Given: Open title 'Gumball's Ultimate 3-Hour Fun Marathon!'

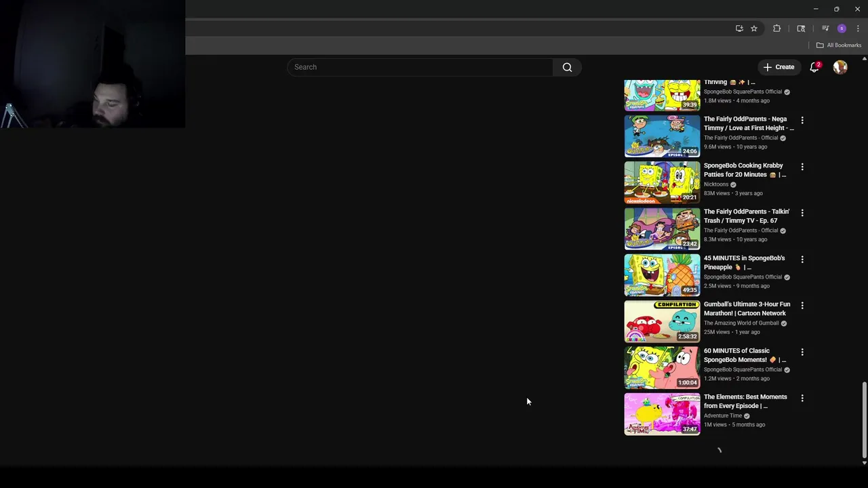Looking at the screenshot, I should (747, 309).
